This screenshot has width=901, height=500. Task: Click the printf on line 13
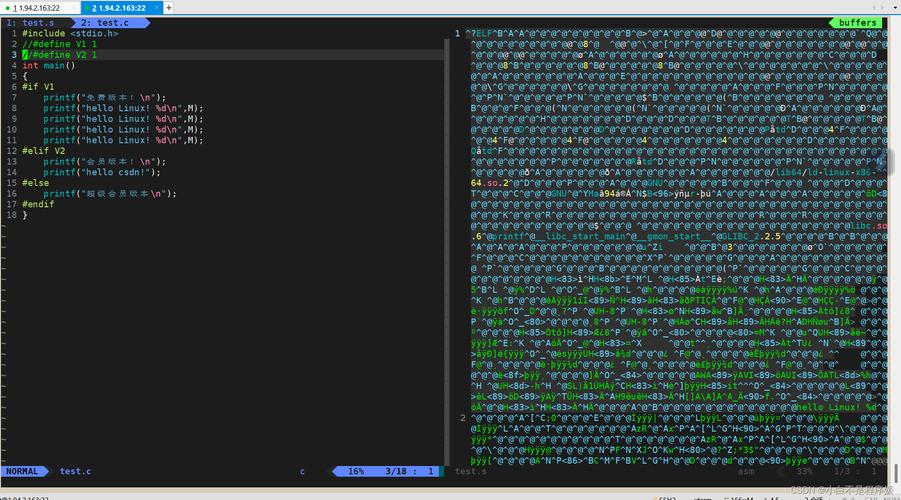click(104, 161)
